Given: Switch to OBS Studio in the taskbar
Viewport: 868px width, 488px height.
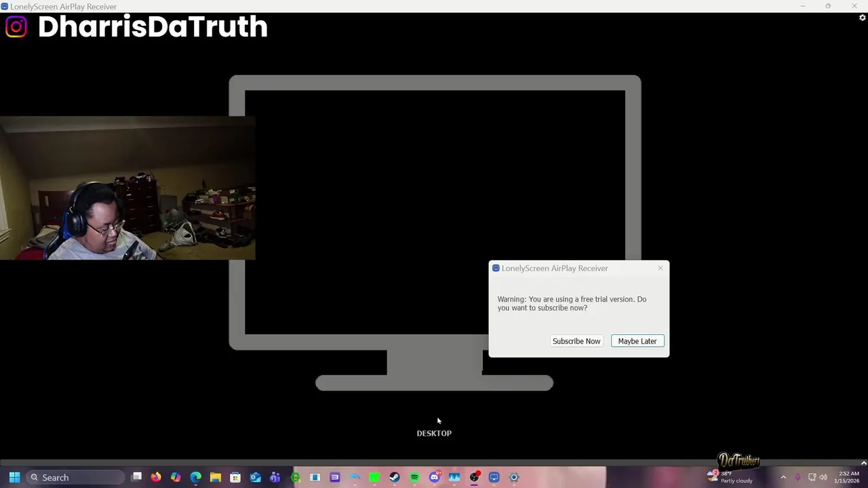Looking at the screenshot, I should [x=474, y=477].
